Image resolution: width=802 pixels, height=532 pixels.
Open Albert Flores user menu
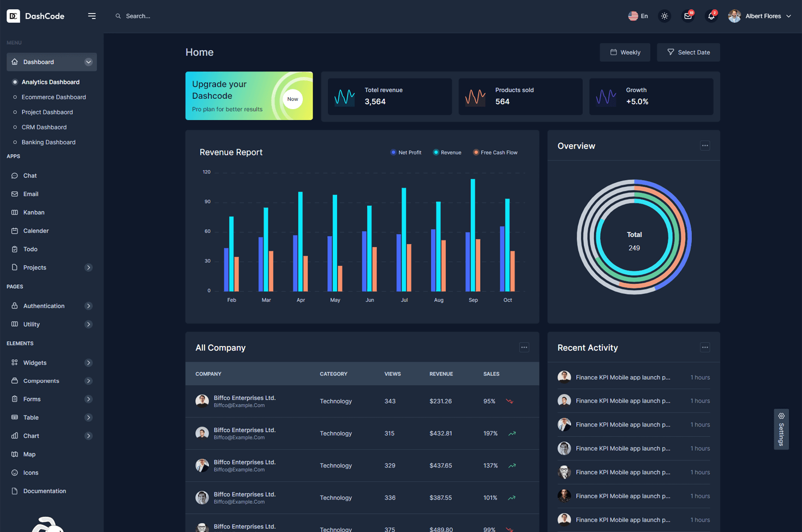[759, 16]
